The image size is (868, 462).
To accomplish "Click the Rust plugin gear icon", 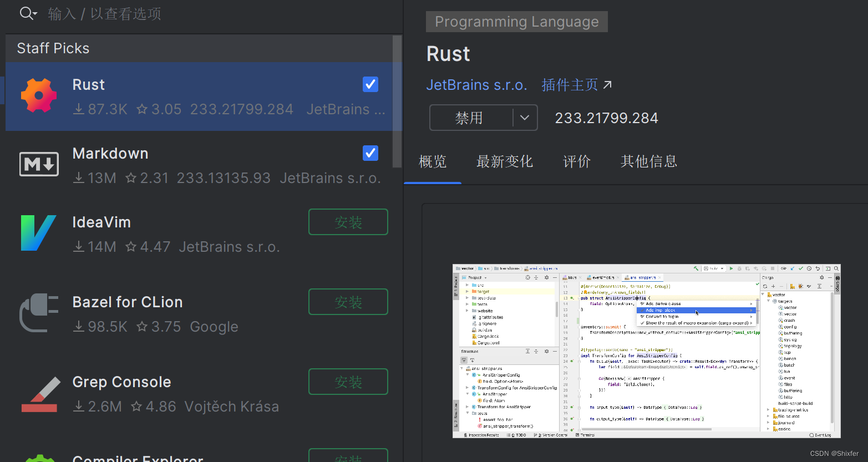I will (x=39, y=95).
